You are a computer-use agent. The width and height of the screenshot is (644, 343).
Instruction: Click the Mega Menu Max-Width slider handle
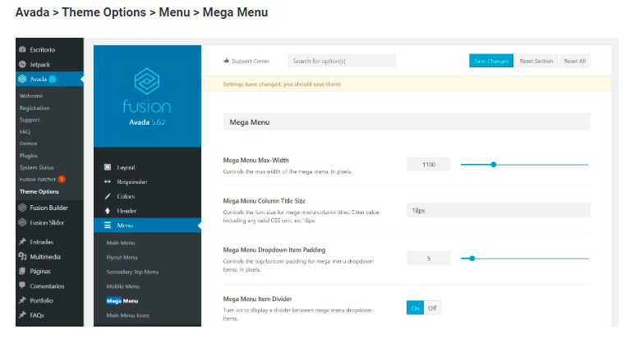tap(494, 164)
